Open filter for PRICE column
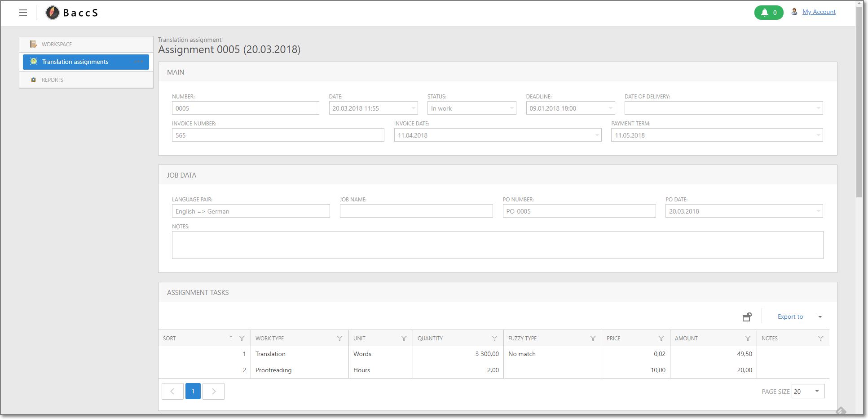Image resolution: width=868 pixels, height=419 pixels. point(661,338)
